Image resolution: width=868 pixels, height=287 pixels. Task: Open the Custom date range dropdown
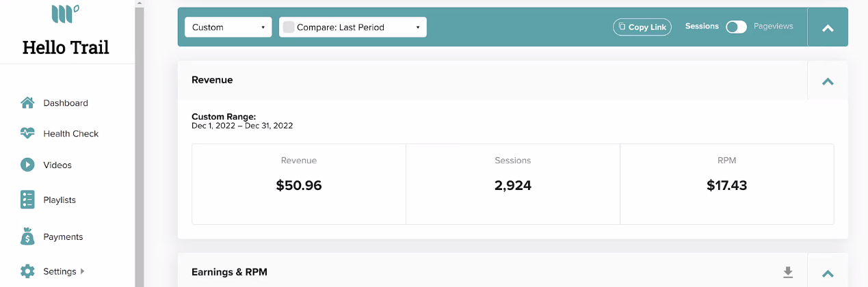[x=228, y=27]
